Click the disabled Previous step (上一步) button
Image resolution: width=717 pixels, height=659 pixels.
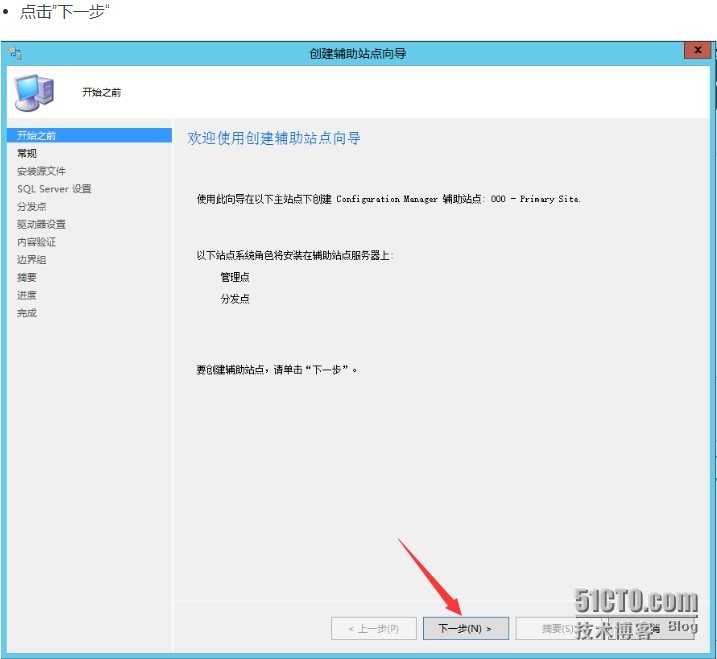[x=374, y=628]
